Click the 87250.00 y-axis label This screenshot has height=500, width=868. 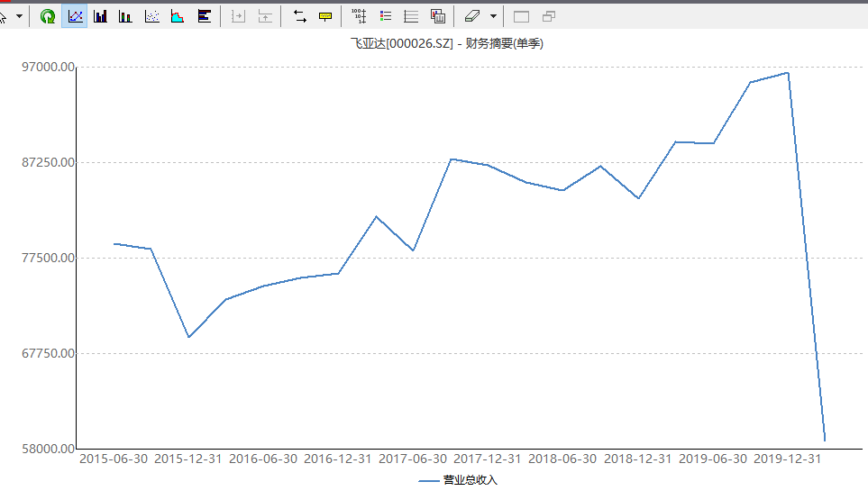(x=48, y=162)
